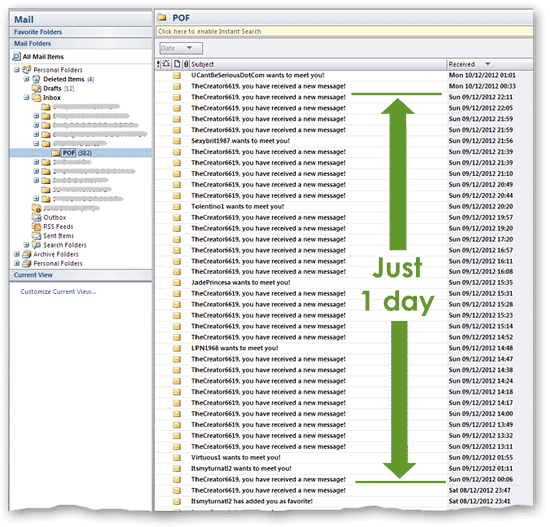550x527 pixels.
Task: Select the Deleted Items folder icon
Action: [x=36, y=79]
